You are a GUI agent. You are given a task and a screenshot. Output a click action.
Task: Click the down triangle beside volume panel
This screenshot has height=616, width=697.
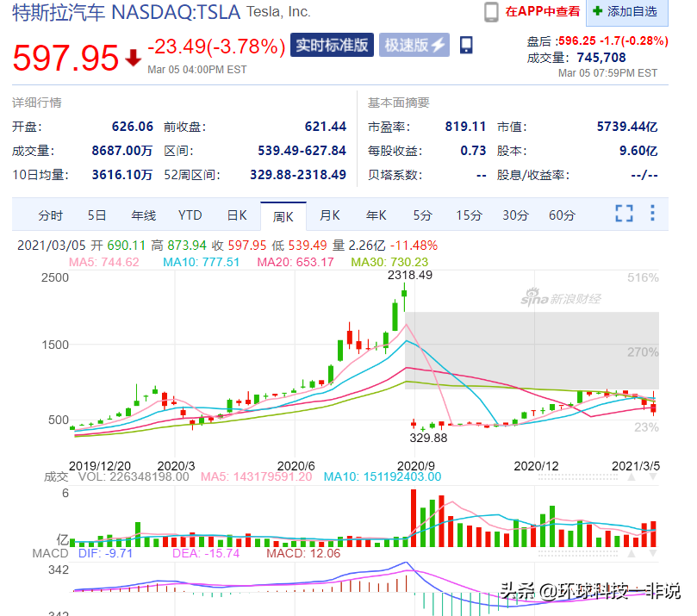pos(652,477)
